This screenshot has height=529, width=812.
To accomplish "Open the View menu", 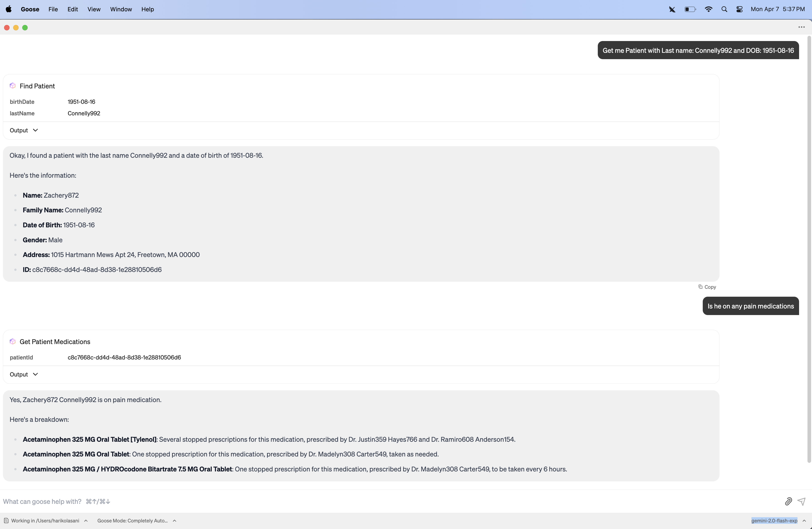I will [94, 9].
